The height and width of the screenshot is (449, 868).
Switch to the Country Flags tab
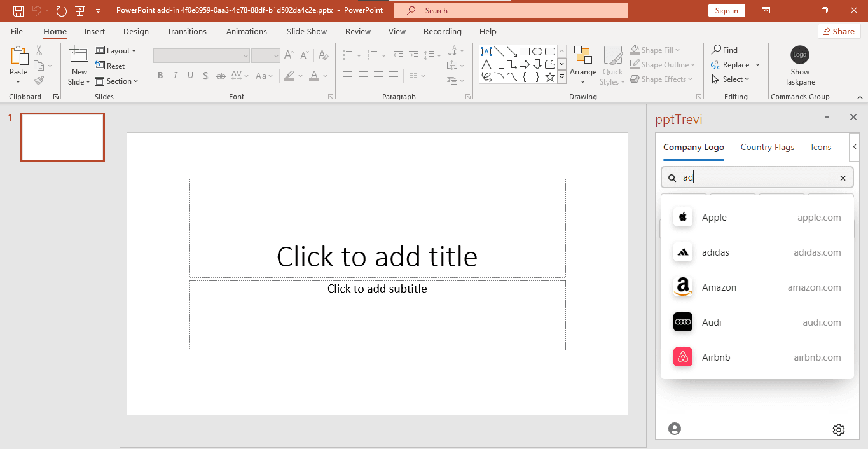coord(767,147)
